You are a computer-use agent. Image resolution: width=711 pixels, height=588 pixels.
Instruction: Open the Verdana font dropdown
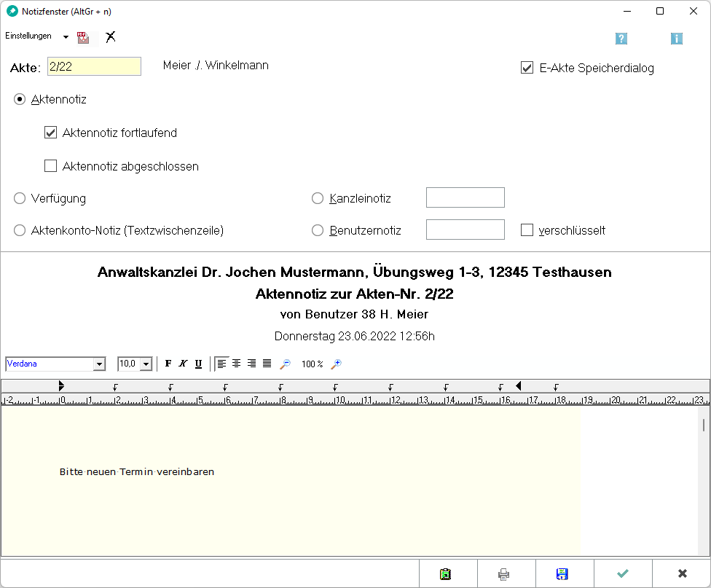(99, 364)
